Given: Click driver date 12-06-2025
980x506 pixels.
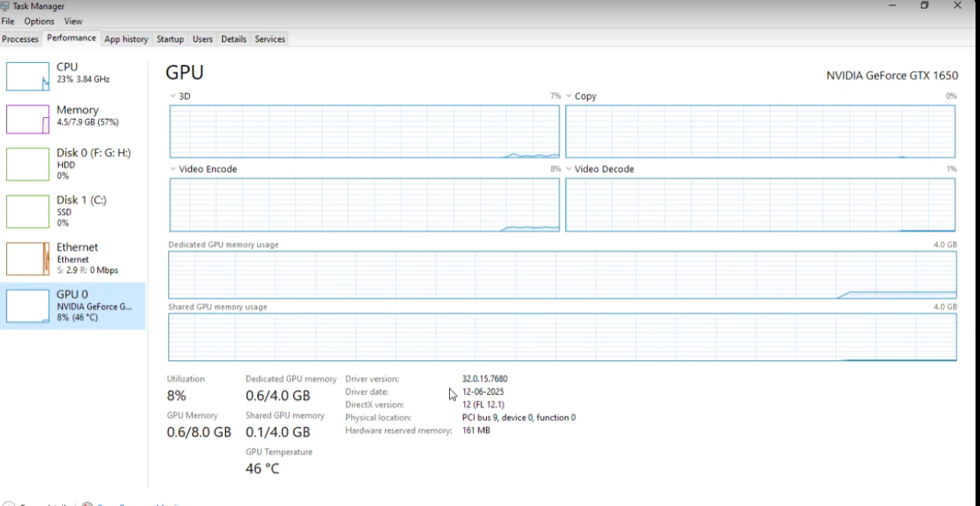Looking at the screenshot, I should point(483,392).
